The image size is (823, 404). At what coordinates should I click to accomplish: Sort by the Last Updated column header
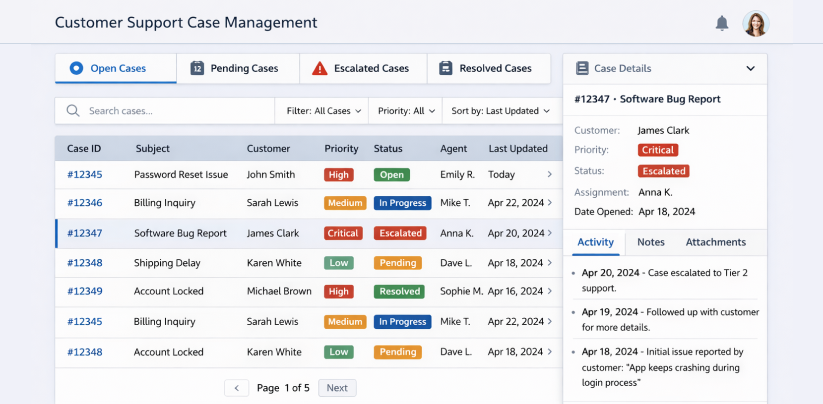click(517, 149)
